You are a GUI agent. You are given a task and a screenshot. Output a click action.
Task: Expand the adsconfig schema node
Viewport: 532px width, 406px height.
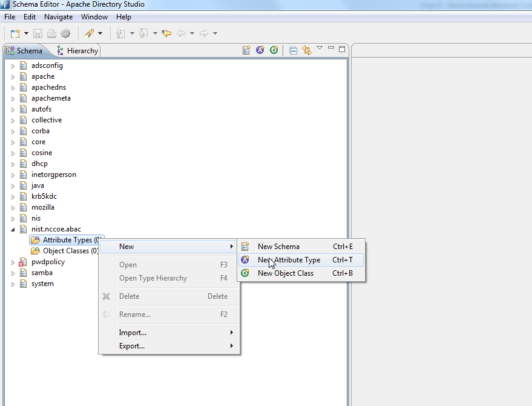click(x=13, y=66)
